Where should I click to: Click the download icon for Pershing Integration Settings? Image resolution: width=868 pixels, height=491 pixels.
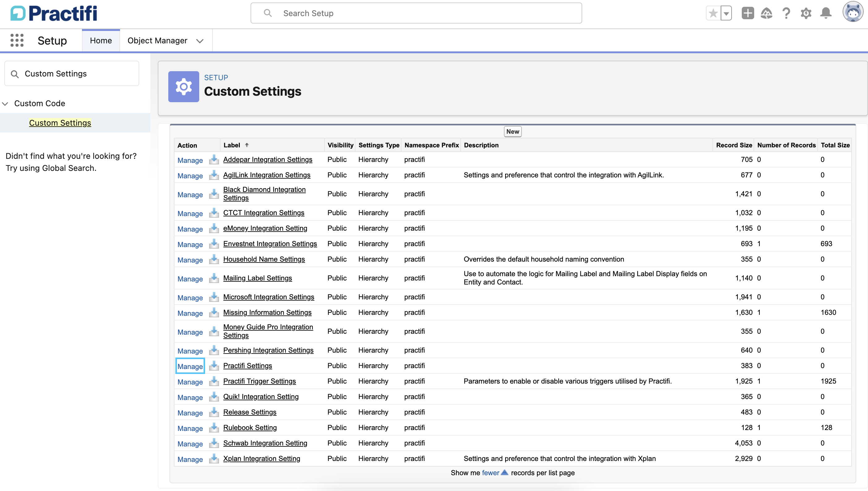(214, 350)
